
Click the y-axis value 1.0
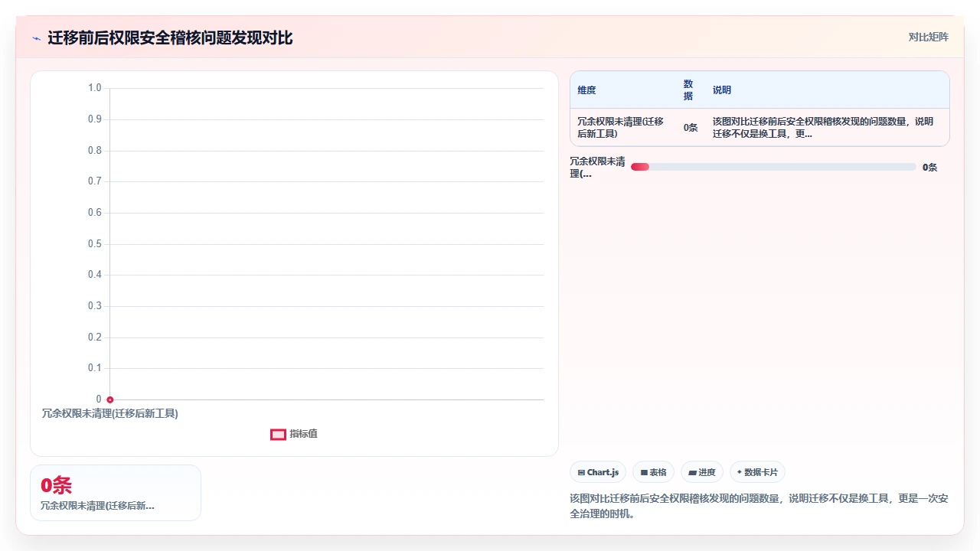tap(94, 88)
